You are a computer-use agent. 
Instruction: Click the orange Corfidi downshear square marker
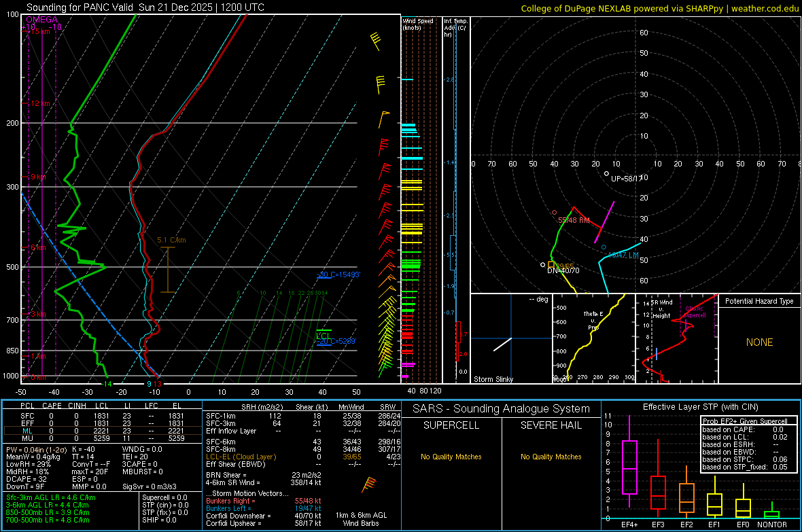tap(551, 264)
